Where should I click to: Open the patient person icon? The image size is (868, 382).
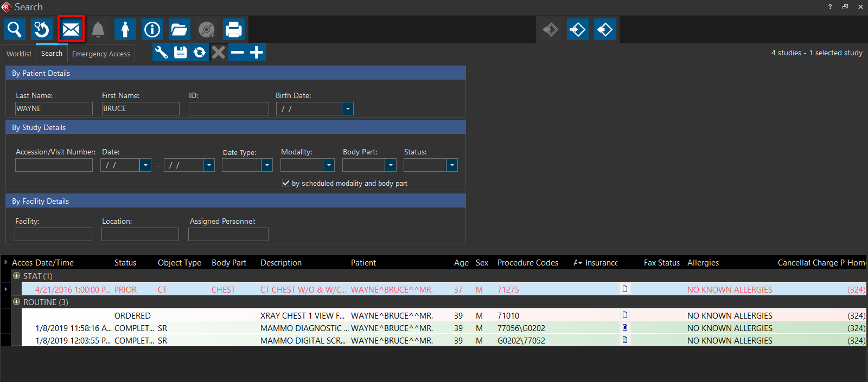[x=125, y=29]
